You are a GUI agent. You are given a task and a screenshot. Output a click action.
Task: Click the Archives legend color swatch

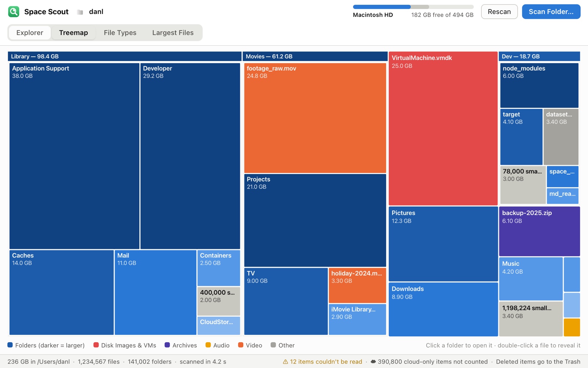(167, 345)
